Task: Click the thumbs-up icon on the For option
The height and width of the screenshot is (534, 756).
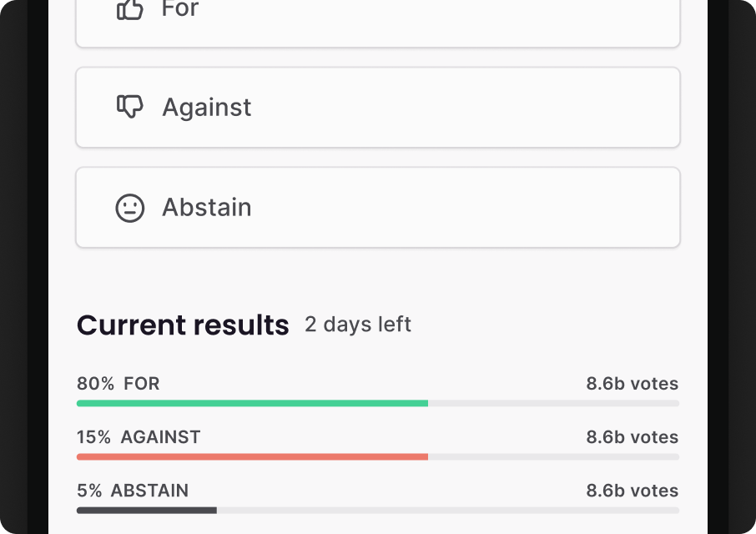Action: [x=129, y=9]
